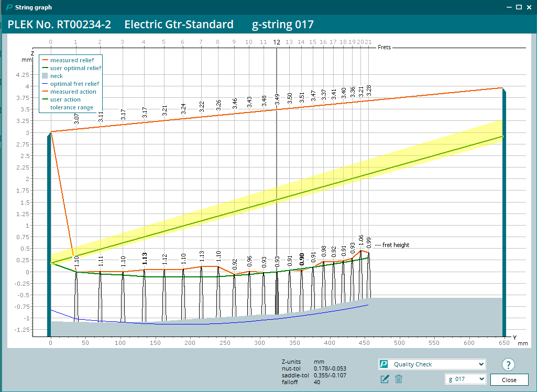Click fret height value 1.06
The width and height of the screenshot is (537, 392).
coord(361,240)
